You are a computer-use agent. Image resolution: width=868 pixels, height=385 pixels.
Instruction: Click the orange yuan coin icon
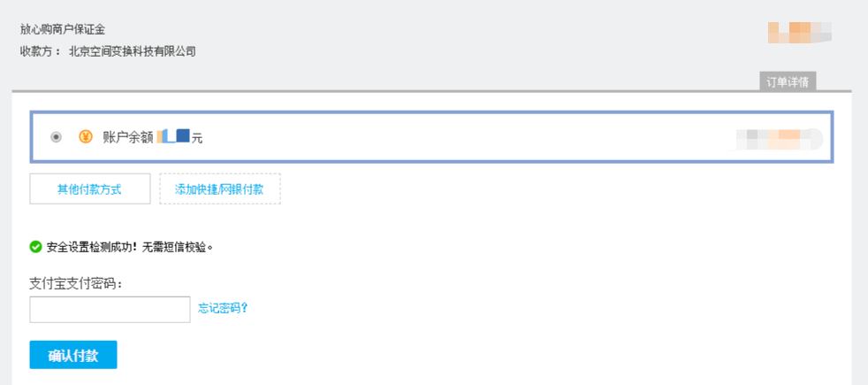(x=86, y=137)
